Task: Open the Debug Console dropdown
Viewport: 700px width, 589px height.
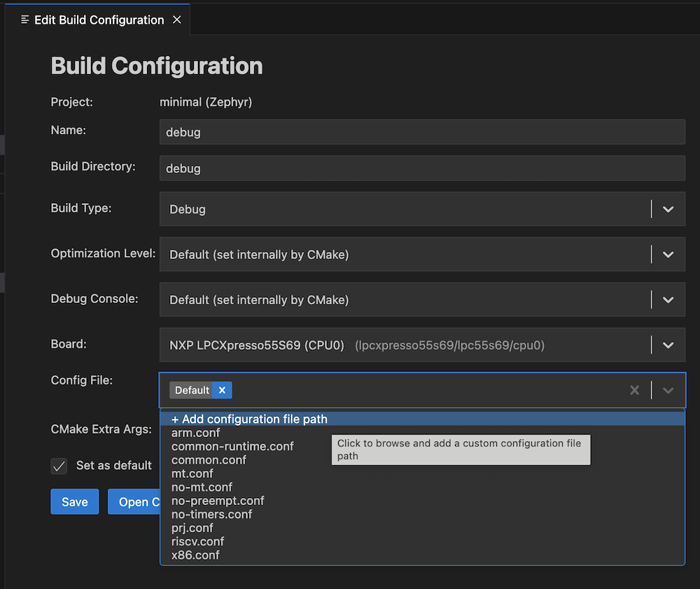Action: tap(666, 299)
